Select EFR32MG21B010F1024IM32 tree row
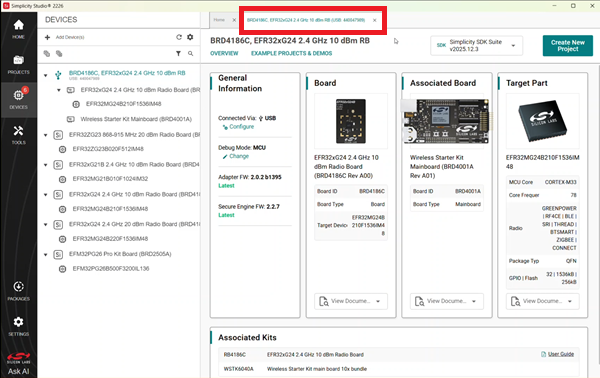This screenshot has width=600, height=378. [110, 179]
